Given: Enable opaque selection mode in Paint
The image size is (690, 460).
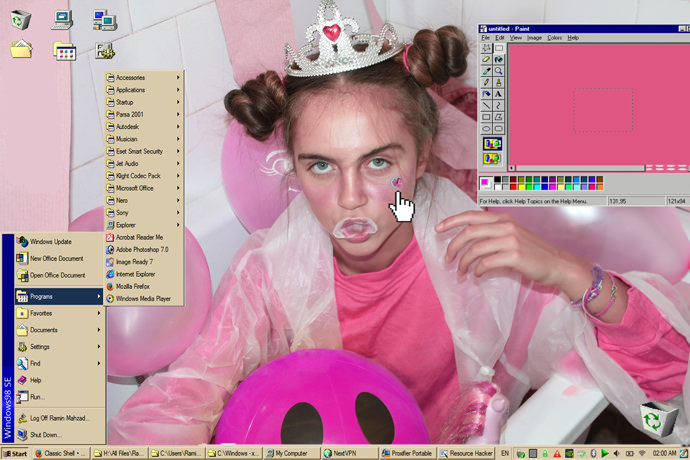Looking at the screenshot, I should (492, 143).
